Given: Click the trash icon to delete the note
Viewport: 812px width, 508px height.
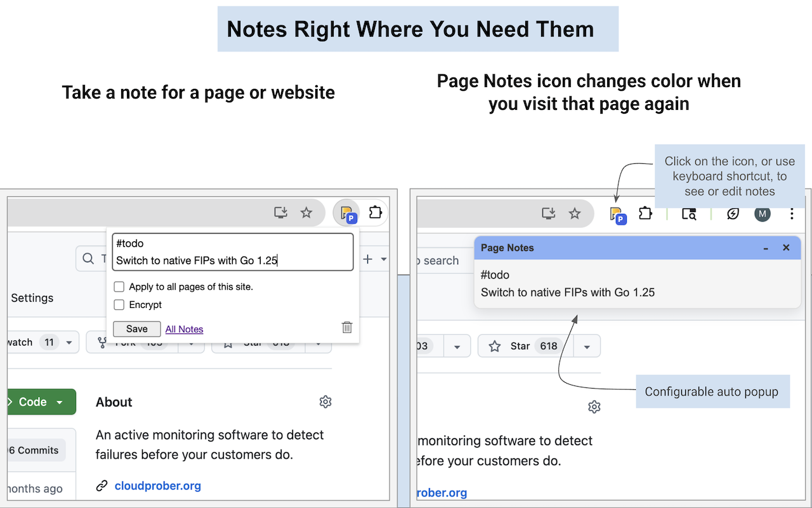Looking at the screenshot, I should pos(346,327).
